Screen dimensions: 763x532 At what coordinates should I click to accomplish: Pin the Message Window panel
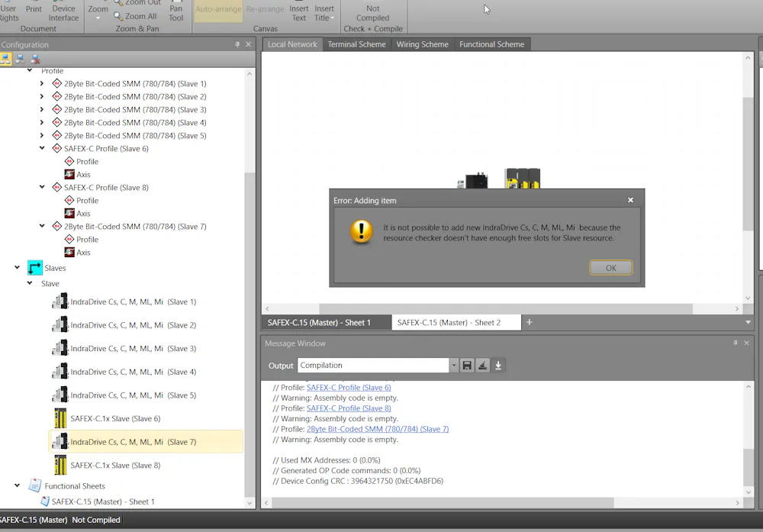[x=736, y=343]
